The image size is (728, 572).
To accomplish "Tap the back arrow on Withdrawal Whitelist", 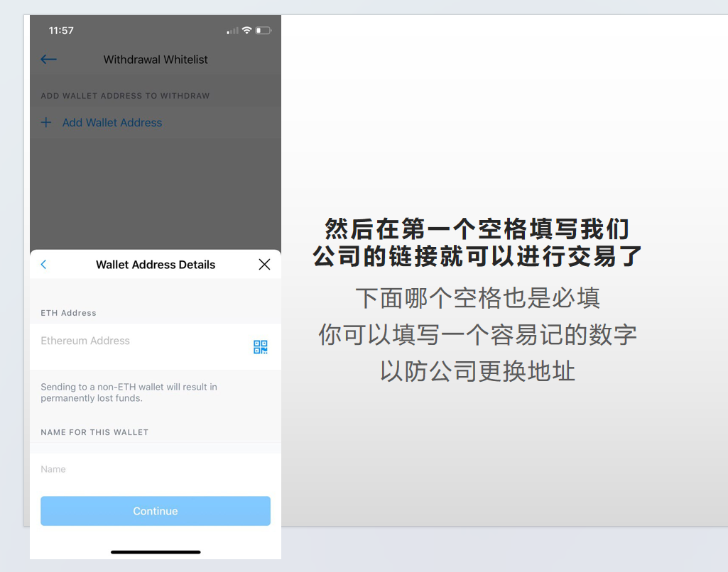I will tap(48, 60).
